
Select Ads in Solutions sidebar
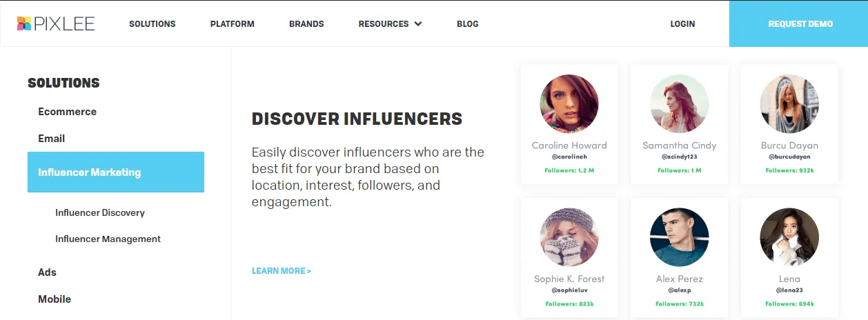[x=48, y=272]
